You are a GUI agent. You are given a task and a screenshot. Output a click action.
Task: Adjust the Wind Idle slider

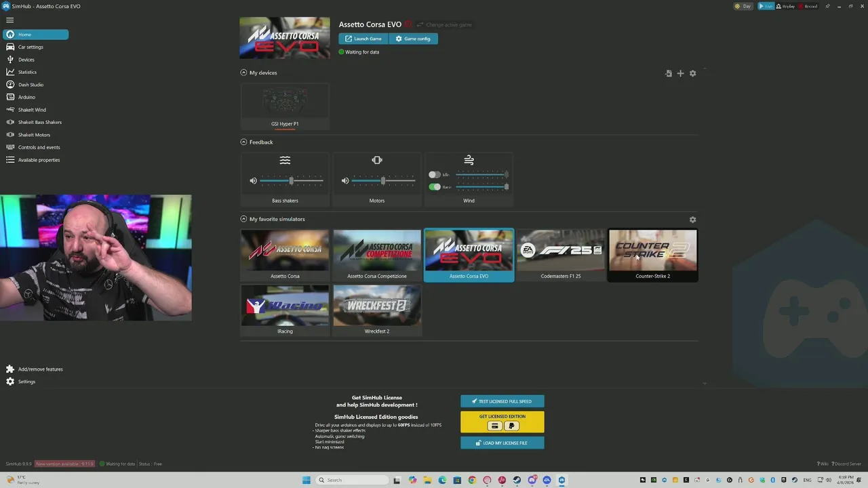click(482, 175)
